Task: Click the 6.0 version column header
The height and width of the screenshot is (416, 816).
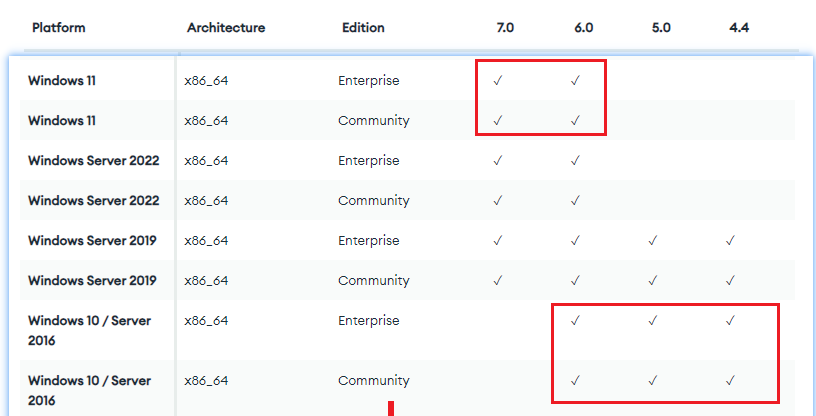Action: [x=583, y=28]
